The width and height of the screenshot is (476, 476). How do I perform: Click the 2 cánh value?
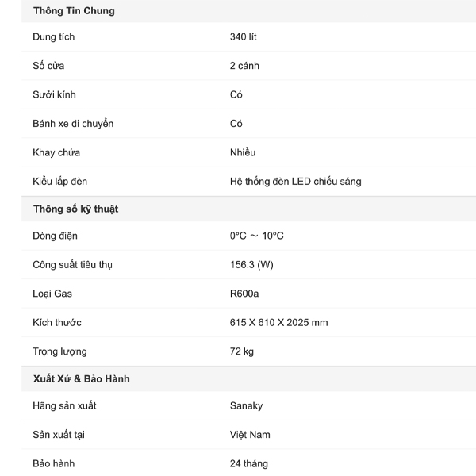(244, 66)
